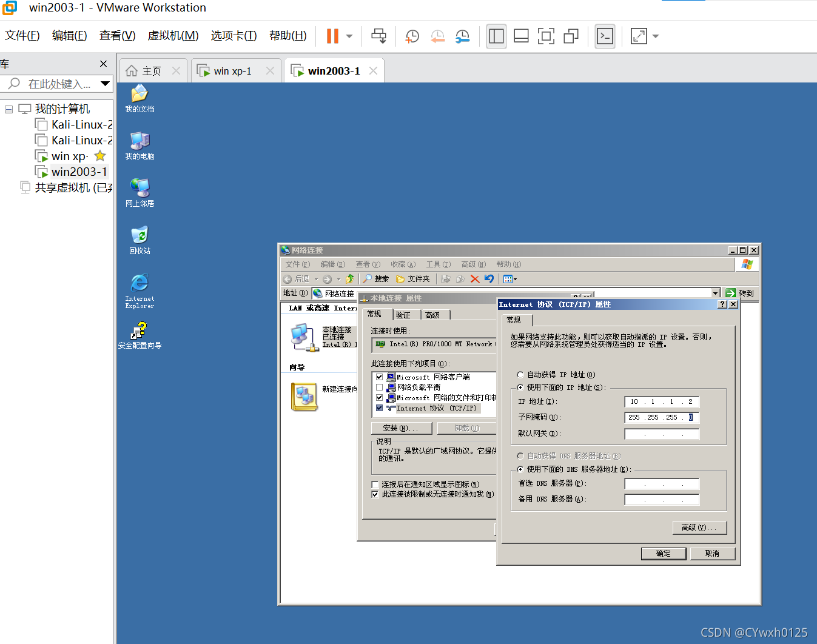The height and width of the screenshot is (644, 817).
Task: Open views dropdown in 网络连接 toolbar
Action: pos(516,280)
